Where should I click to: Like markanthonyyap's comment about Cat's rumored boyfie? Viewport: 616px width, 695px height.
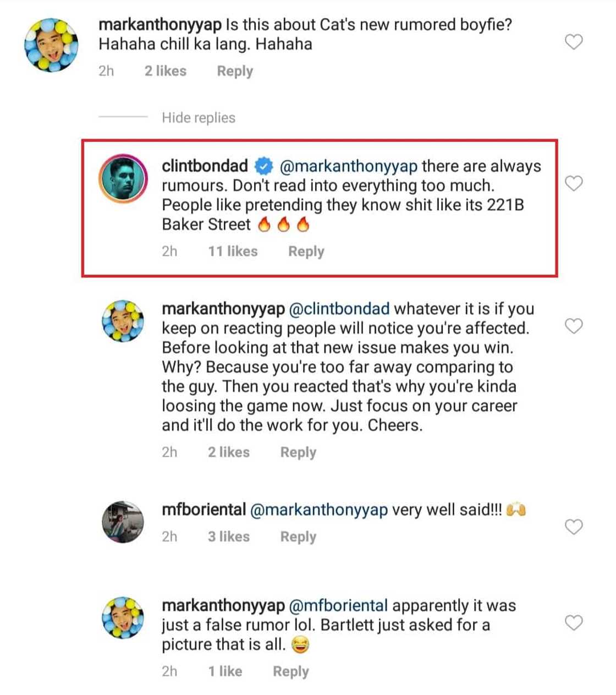(x=574, y=42)
